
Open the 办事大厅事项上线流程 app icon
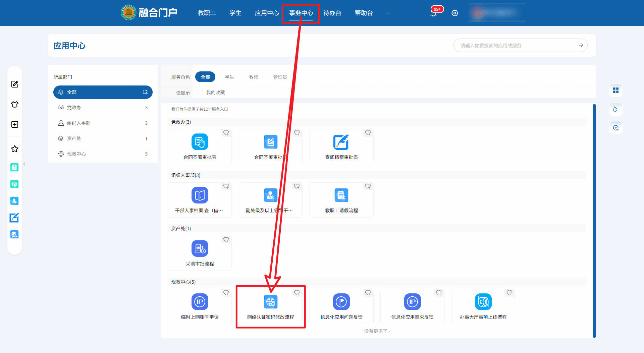point(483,302)
